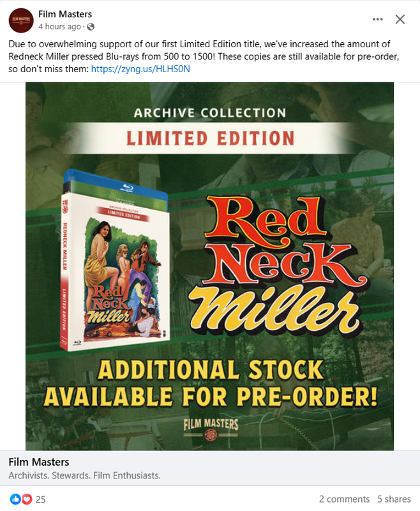
Task: Click the Film Masters logo in the image
Action: coord(211,428)
